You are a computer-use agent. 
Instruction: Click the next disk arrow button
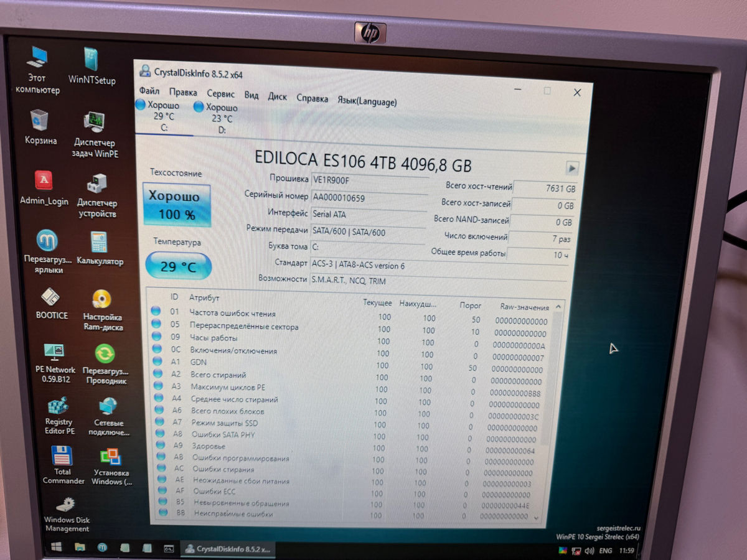click(x=571, y=168)
